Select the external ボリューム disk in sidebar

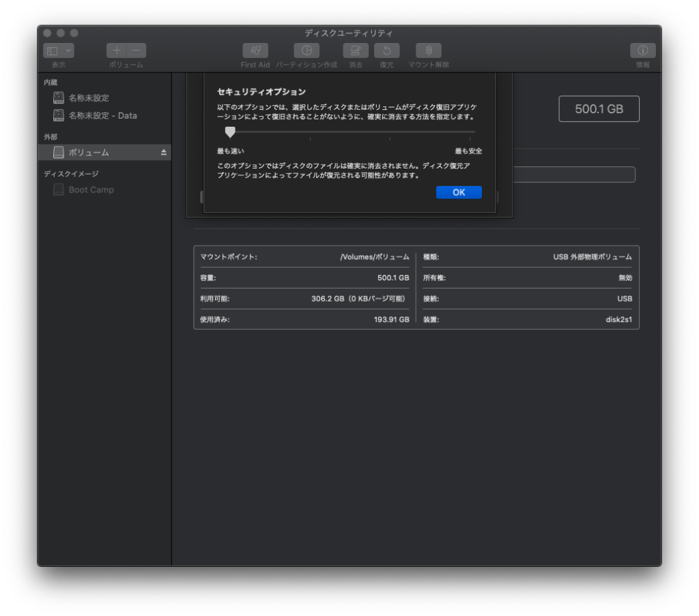click(x=104, y=152)
